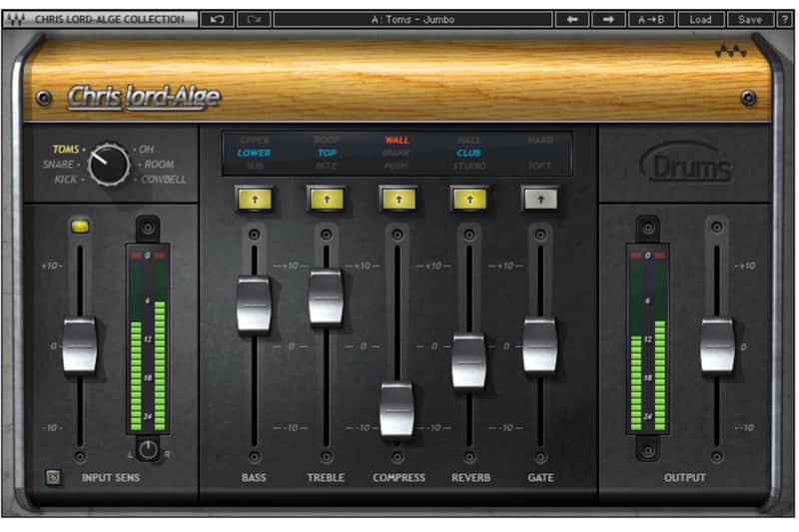The width and height of the screenshot is (799, 532).
Task: Click the Reverb fader handle
Action: (469, 361)
